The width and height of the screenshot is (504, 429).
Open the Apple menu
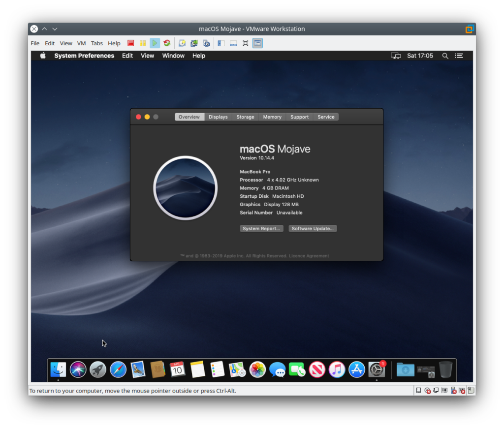(x=43, y=56)
